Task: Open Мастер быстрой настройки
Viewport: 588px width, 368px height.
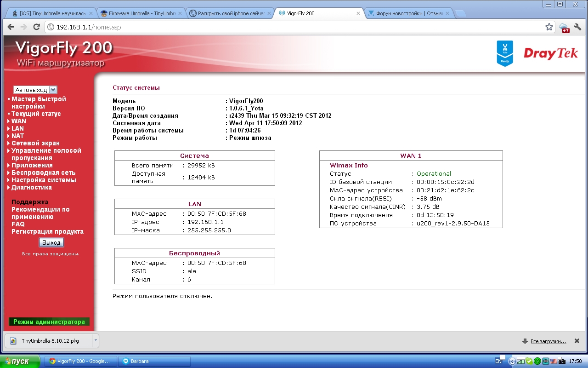Action: pyautogui.click(x=39, y=103)
